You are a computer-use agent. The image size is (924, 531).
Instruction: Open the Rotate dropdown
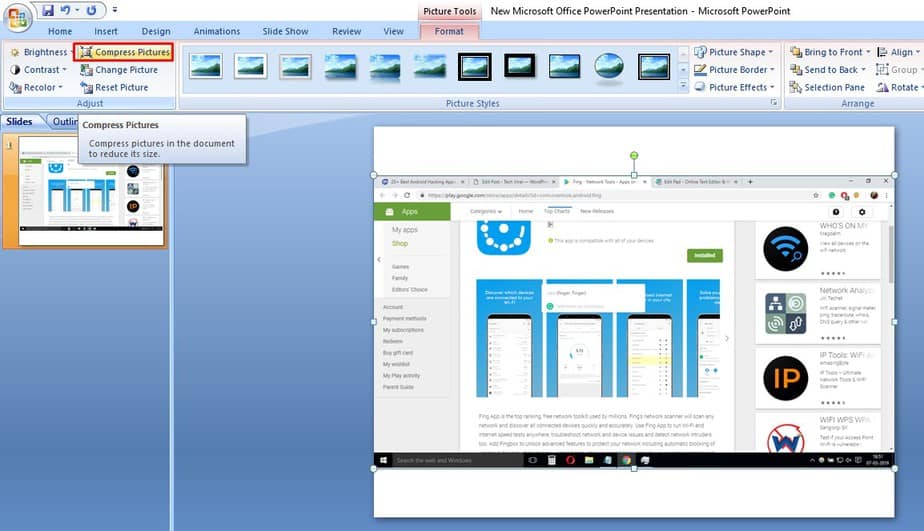pyautogui.click(x=899, y=87)
